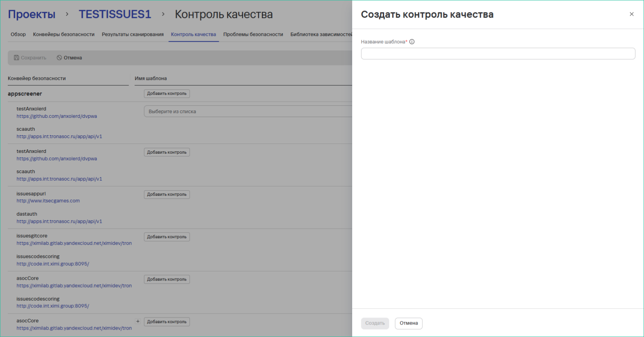Switch to the Обзор tab
Screen dimensions: 644x337
tap(18, 34)
